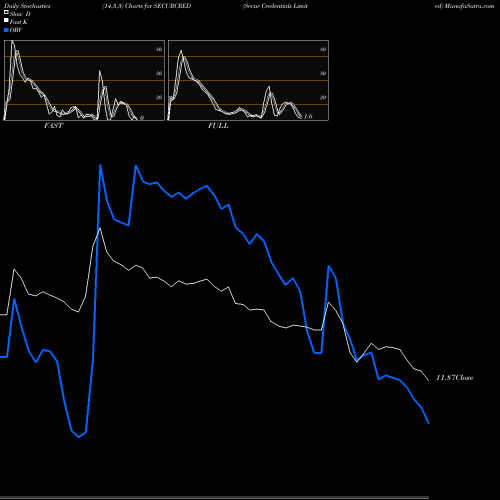Click the Slow D legend swatch
The width and height of the screenshot is (500, 500).
pos(6,12)
